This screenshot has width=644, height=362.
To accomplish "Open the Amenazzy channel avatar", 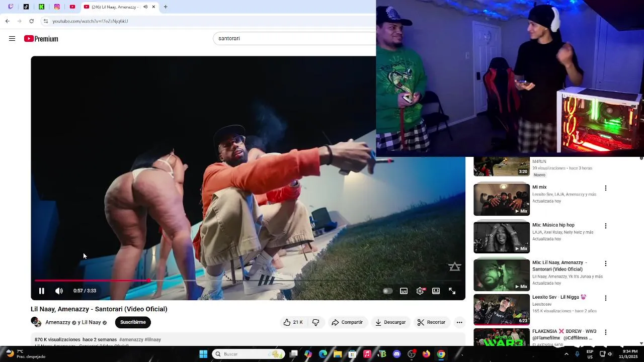I will [x=36, y=322].
